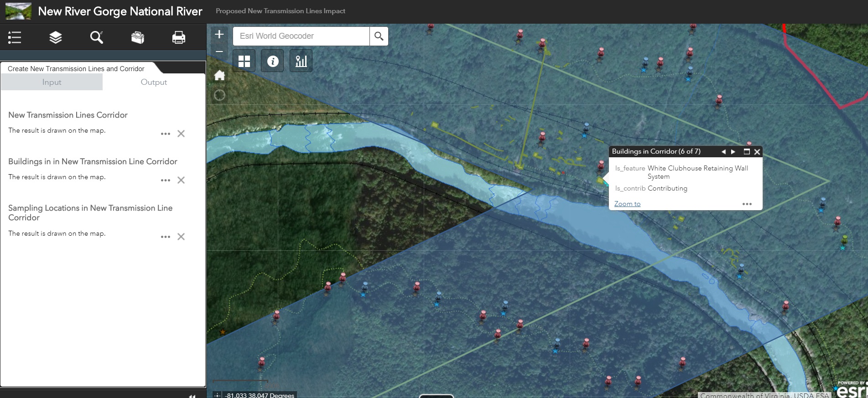
Task: Open the Print widget
Action: 178,37
